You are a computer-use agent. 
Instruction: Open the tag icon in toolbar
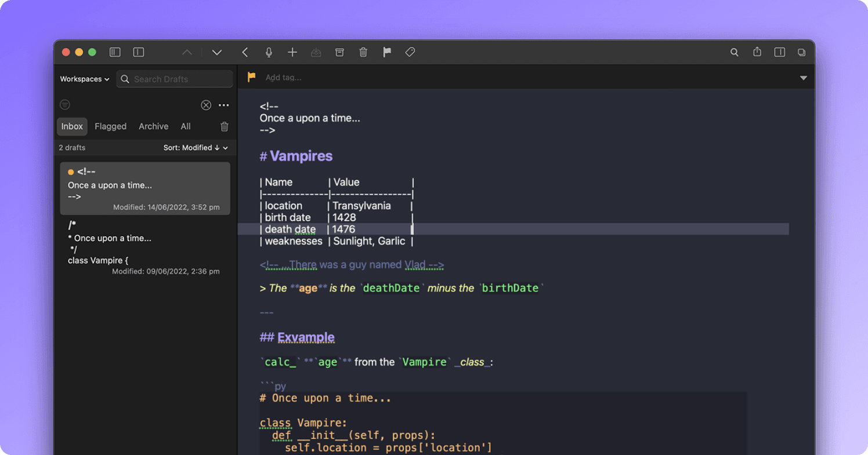[x=410, y=52]
